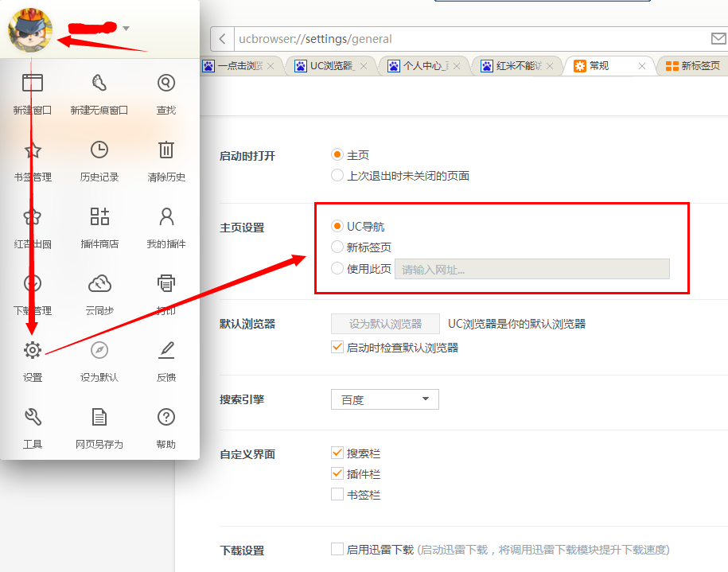The image size is (728, 572).
Task: Select 上次退出时未关闭的页面 radio option
Action: (x=337, y=176)
